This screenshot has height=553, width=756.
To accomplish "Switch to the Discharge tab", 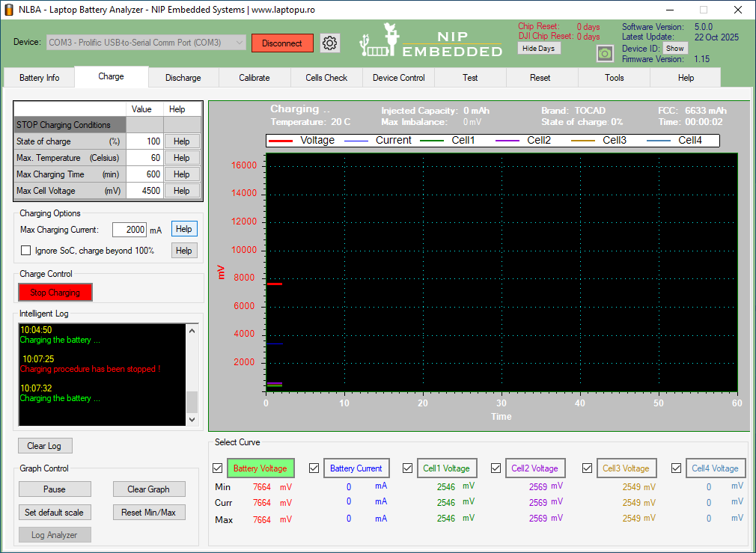I will click(183, 78).
